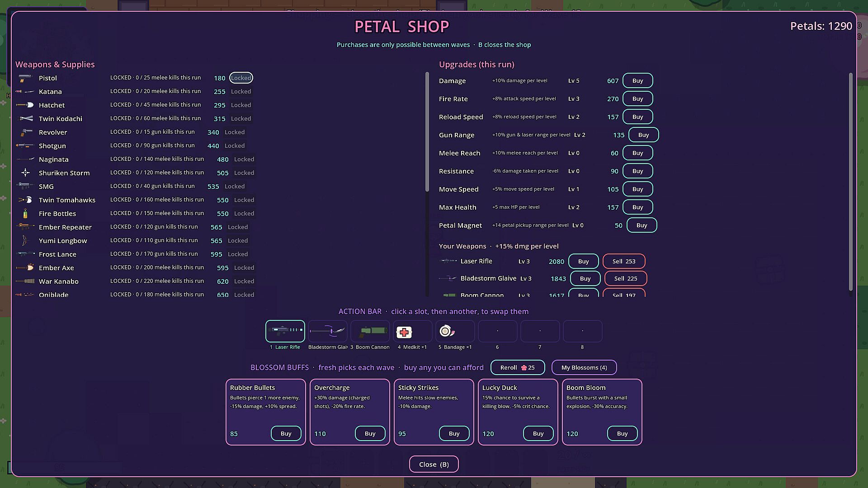The image size is (868, 488).
Task: Click the SMG weapon icon
Action: [x=25, y=187]
